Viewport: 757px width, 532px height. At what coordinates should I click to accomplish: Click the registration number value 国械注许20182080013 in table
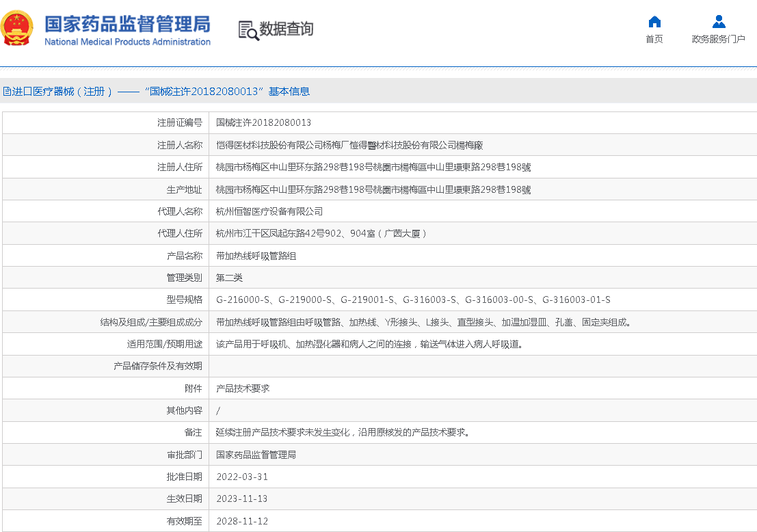[263, 123]
